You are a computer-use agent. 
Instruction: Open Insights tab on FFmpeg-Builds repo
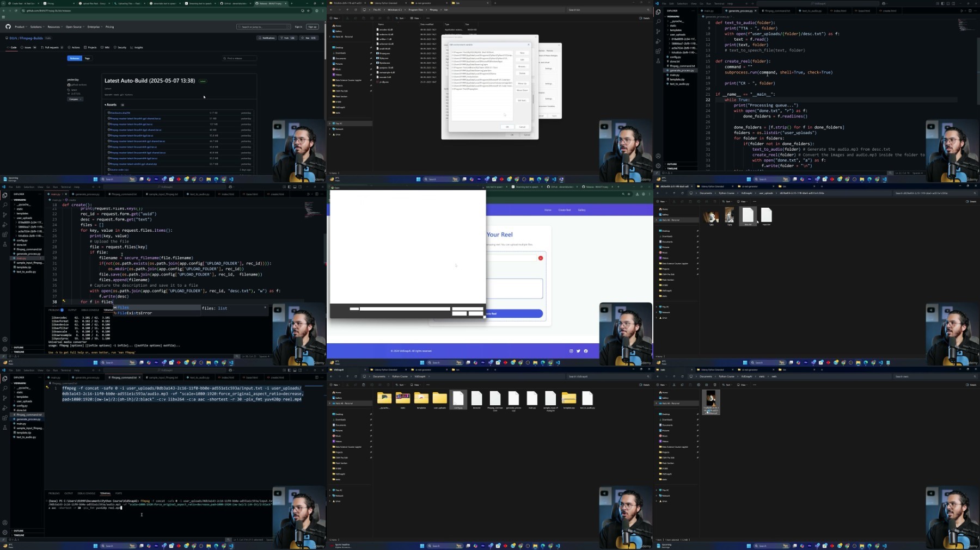coord(137,47)
